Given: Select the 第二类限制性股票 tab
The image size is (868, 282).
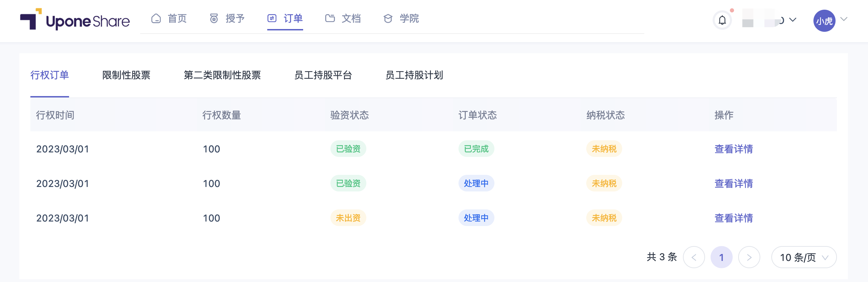Looking at the screenshot, I should click(x=222, y=75).
